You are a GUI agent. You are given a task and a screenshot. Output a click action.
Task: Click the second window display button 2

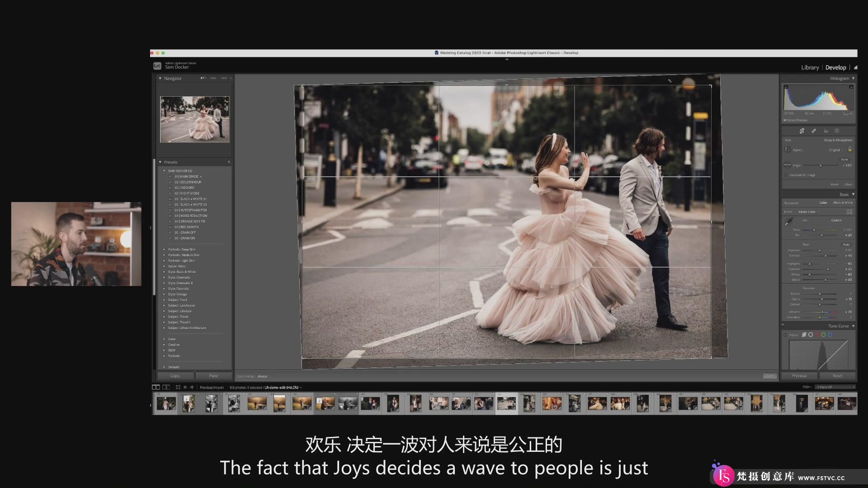point(166,387)
